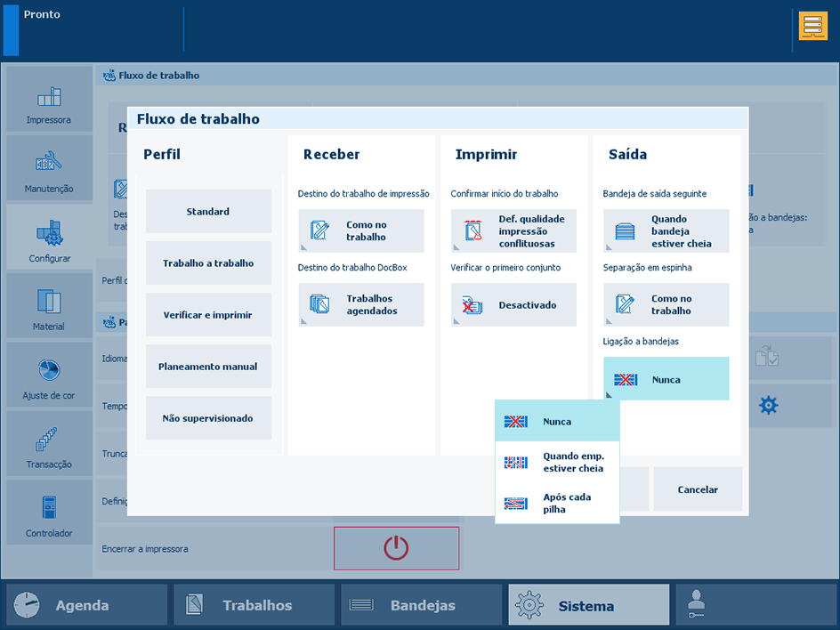Image resolution: width=840 pixels, height=630 pixels.
Task: Select Após cada pilha option
Action: tap(557, 503)
